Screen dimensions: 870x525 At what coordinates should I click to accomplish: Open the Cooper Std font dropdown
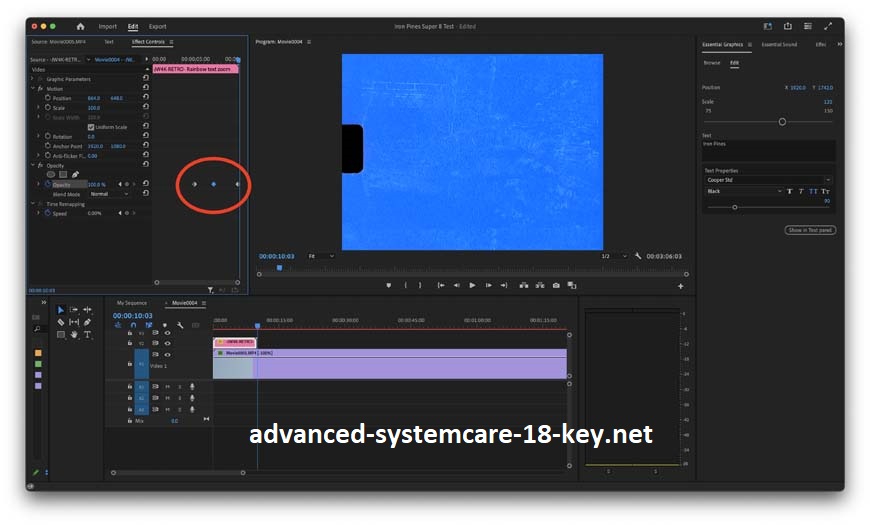(x=768, y=180)
